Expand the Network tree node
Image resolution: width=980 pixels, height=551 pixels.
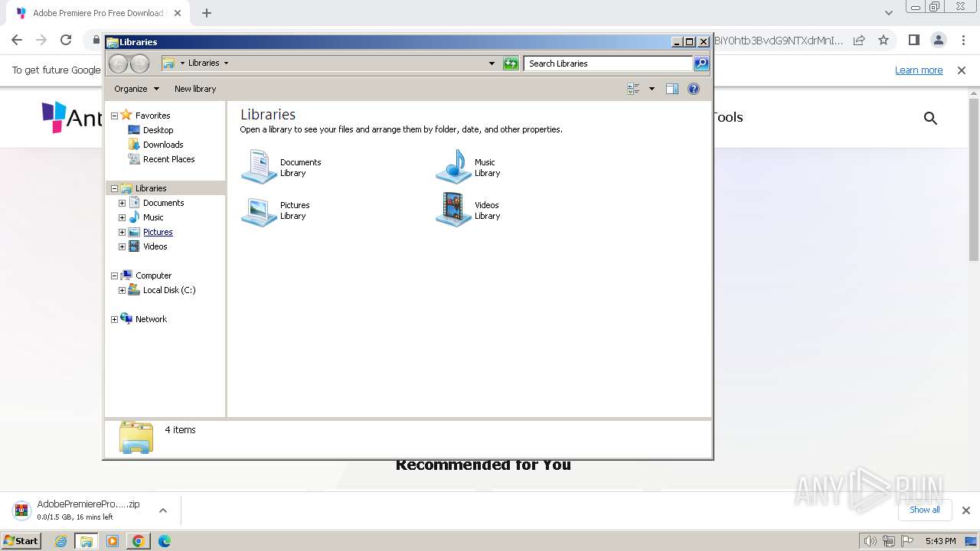[114, 319]
